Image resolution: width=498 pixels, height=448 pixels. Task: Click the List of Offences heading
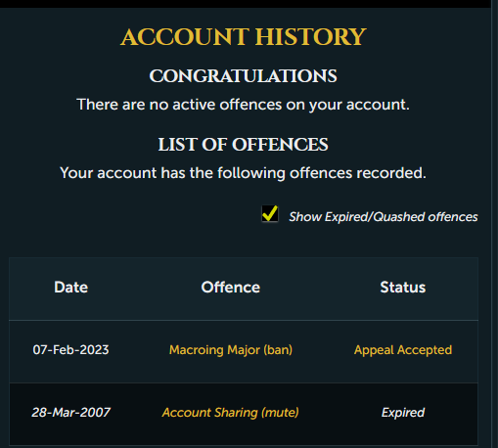pyautogui.click(x=244, y=145)
